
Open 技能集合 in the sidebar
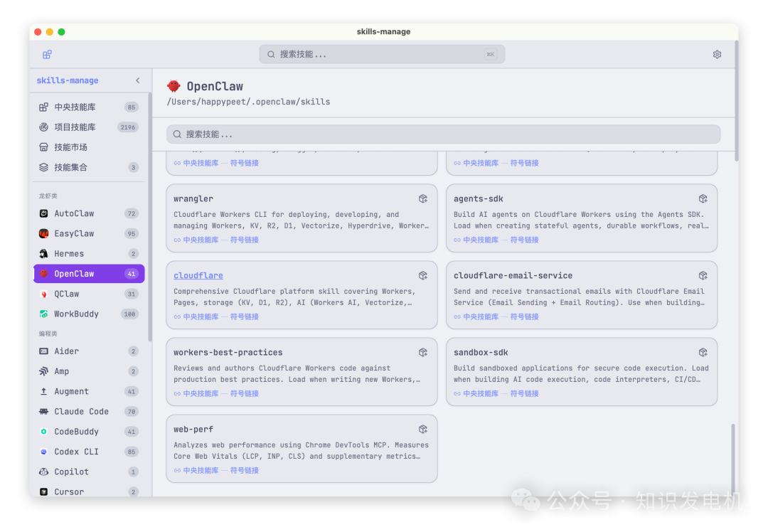click(89, 167)
